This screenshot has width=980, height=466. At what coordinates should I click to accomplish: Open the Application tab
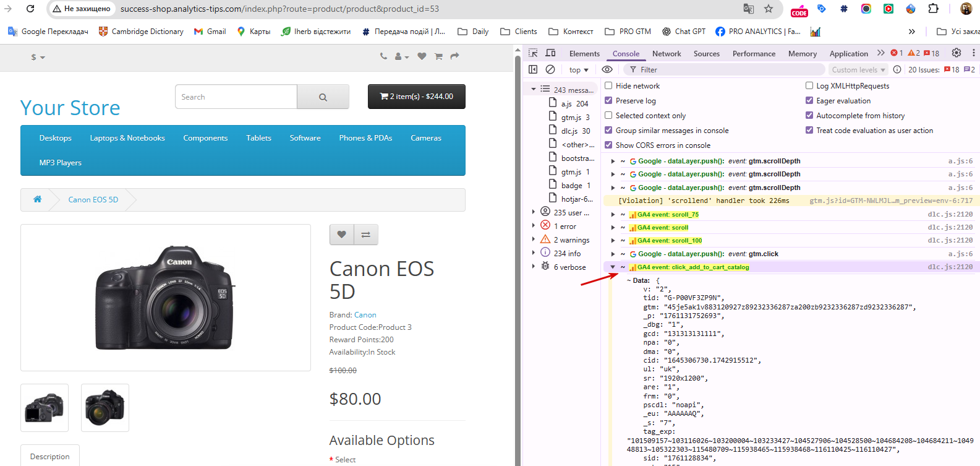pos(849,54)
